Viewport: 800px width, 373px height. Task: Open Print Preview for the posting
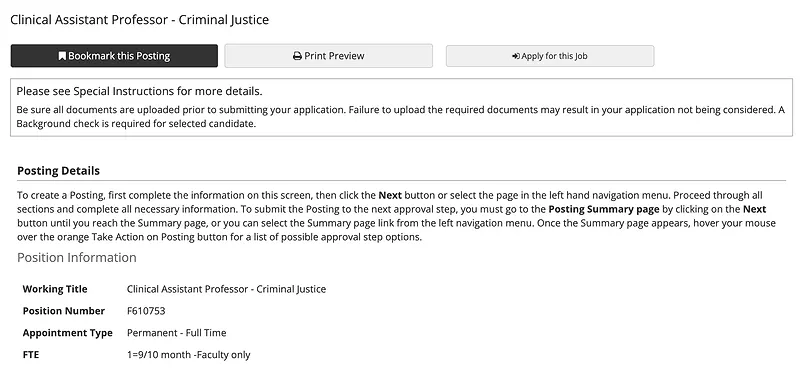tap(329, 56)
